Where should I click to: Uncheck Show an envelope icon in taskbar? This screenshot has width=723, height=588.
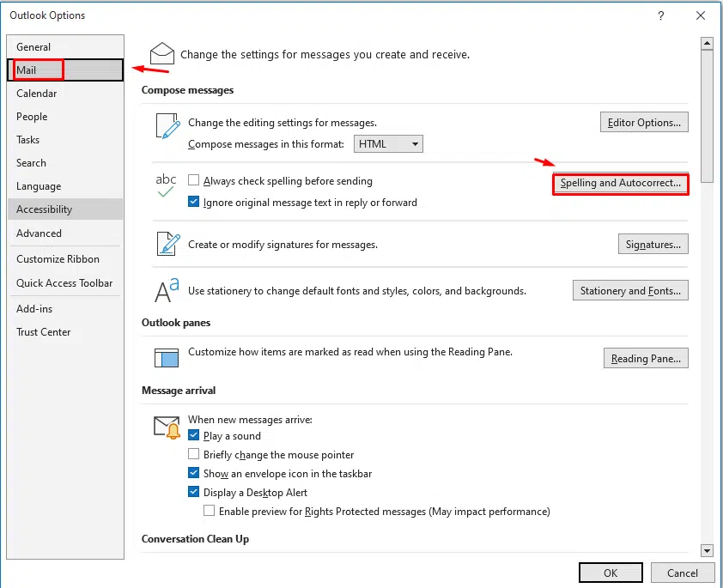point(194,473)
